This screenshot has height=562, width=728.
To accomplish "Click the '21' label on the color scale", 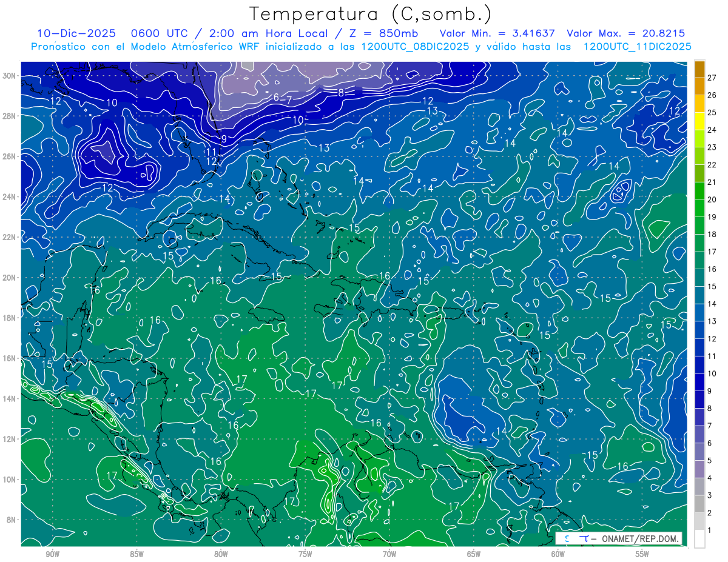I will pos(712,182).
